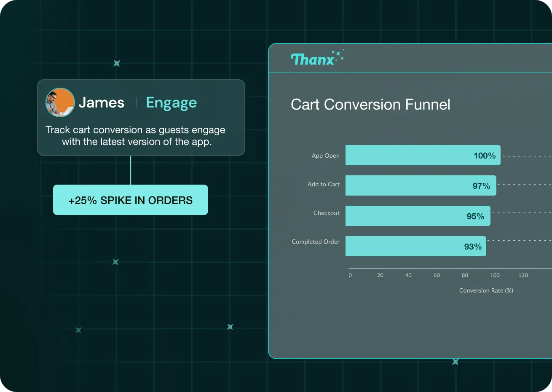This screenshot has width=552, height=392.
Task: Click the +25% SPIKE IN ORDERS button
Action: [131, 200]
